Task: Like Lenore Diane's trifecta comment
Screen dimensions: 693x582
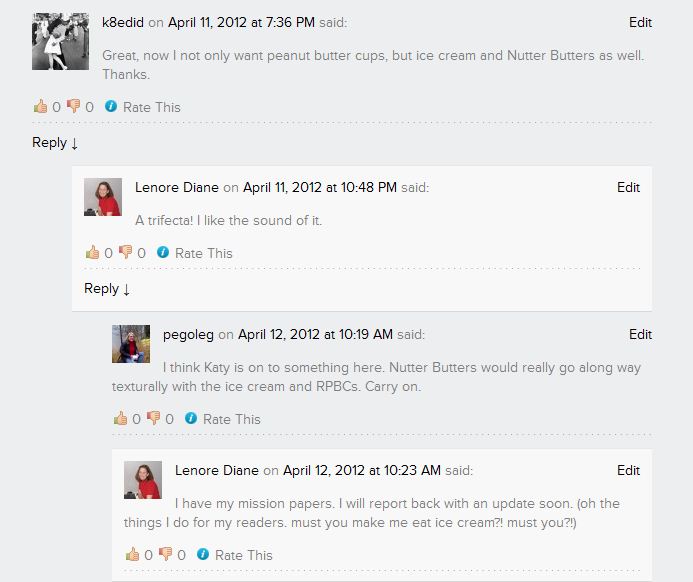Action: click(x=92, y=253)
